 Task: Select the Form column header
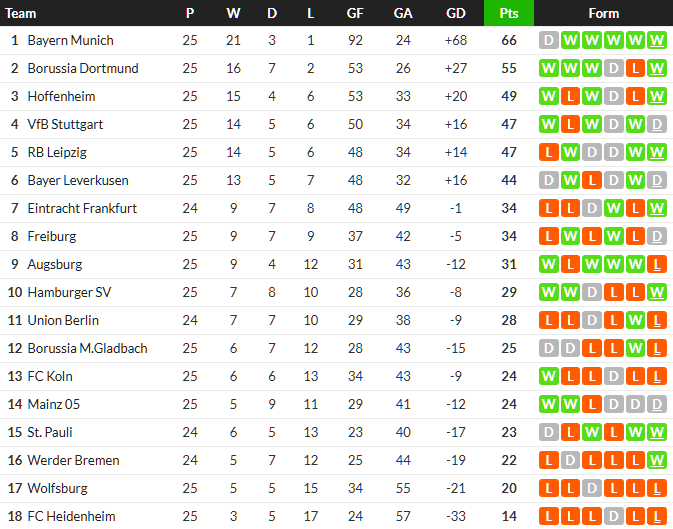point(603,13)
